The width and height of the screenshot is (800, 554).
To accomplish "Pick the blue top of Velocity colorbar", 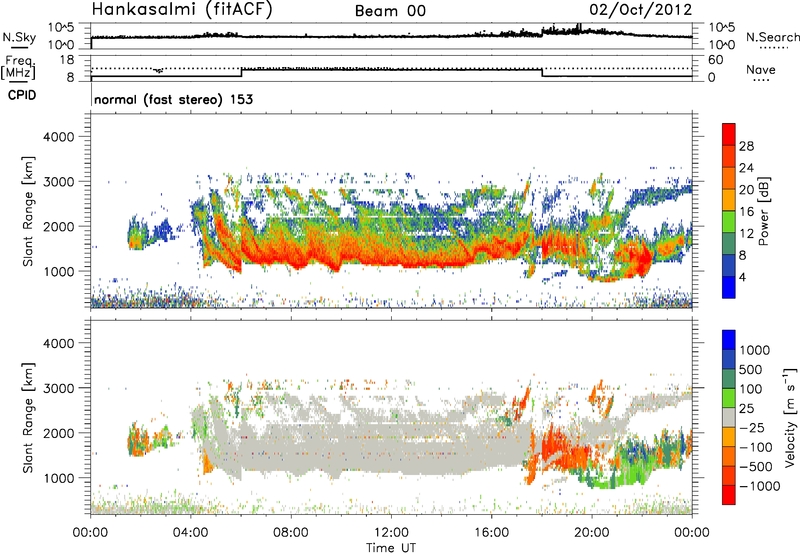I will pyautogui.click(x=729, y=340).
